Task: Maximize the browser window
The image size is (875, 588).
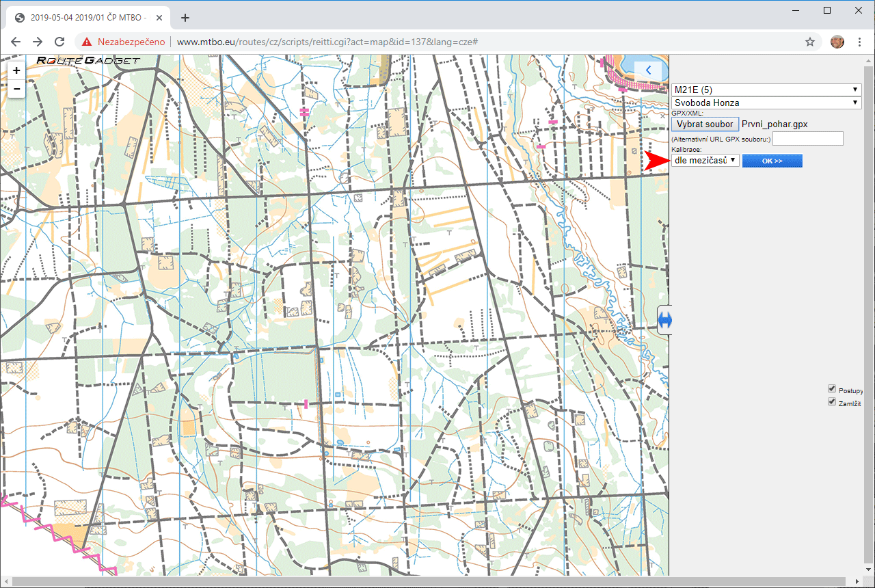Action: coord(827,10)
